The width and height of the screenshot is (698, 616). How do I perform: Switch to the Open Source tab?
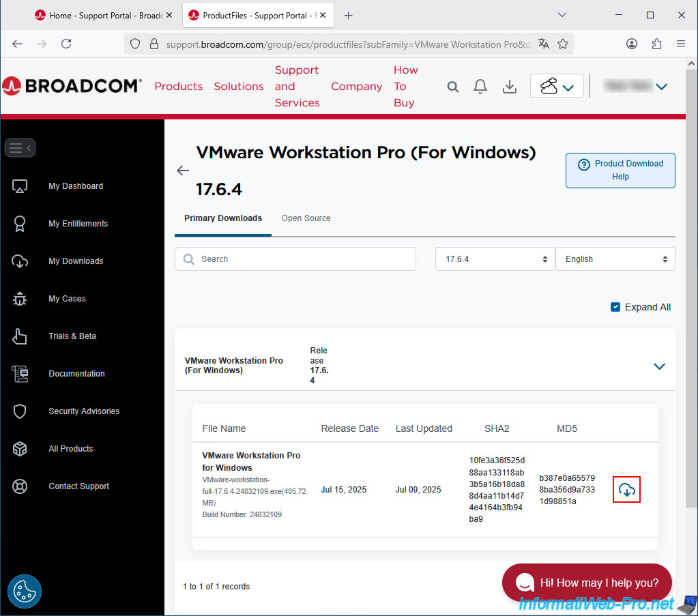click(x=306, y=218)
